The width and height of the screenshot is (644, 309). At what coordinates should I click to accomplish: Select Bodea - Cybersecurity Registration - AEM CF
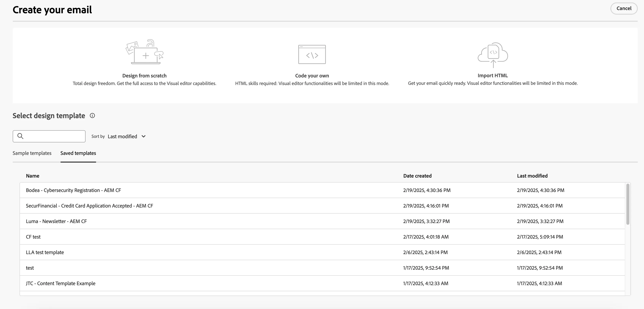pyautogui.click(x=323, y=190)
